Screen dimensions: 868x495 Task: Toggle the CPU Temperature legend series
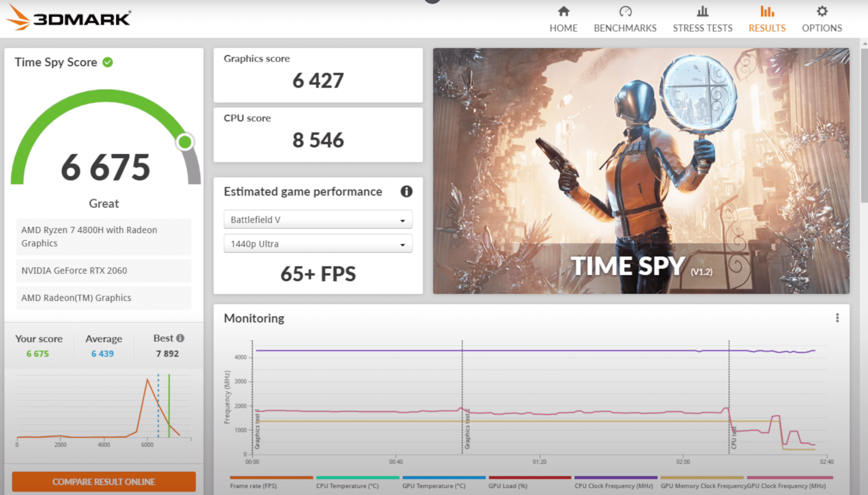point(347,486)
